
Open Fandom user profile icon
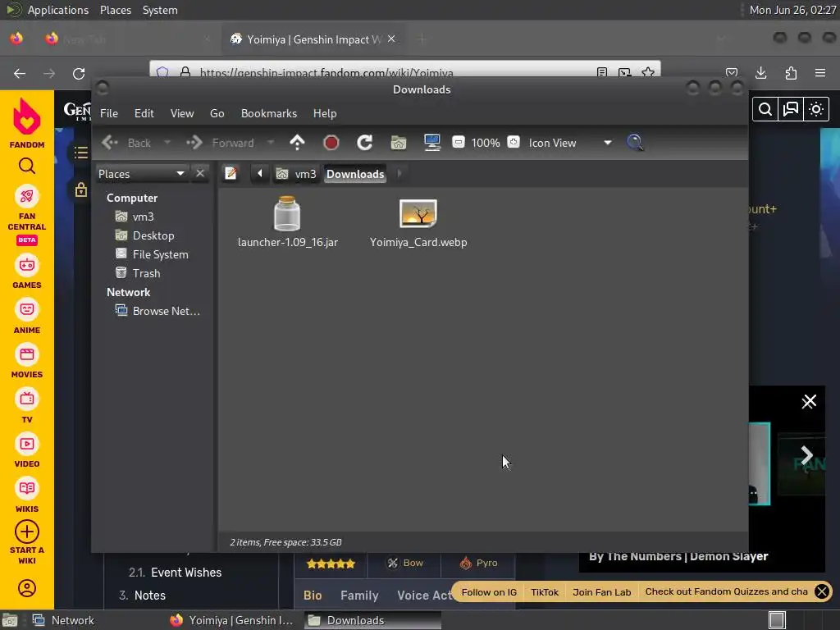point(27,588)
